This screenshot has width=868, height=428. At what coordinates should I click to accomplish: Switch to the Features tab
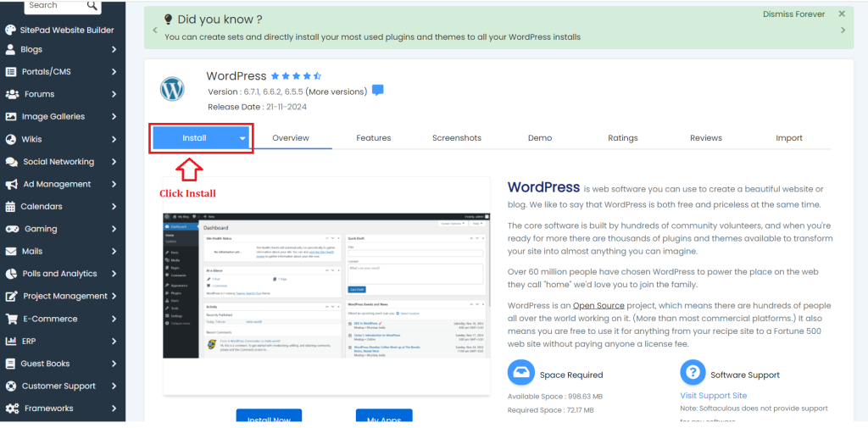coord(374,138)
